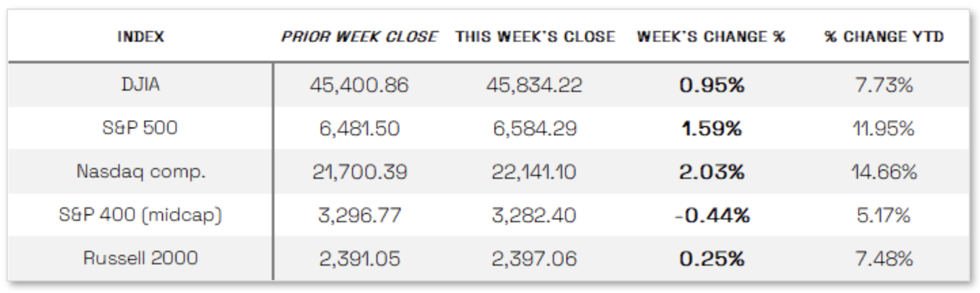
Task: Select the PRIOR WEEK CLOSE header
Action: (359, 37)
